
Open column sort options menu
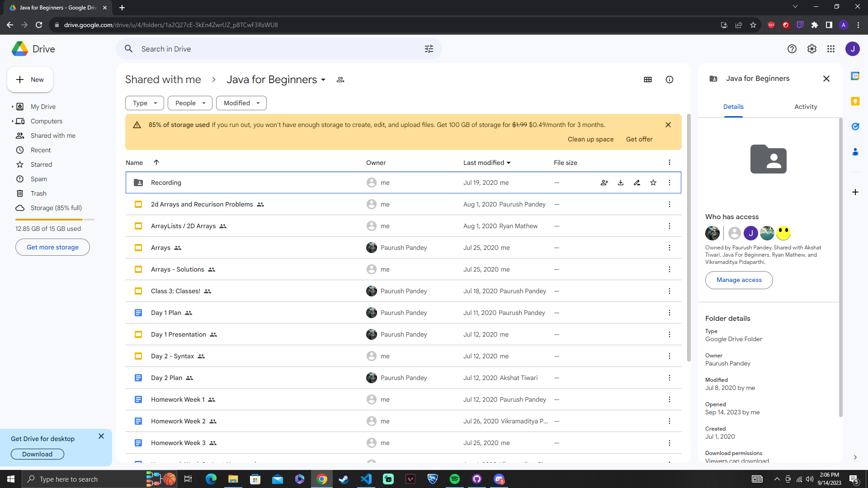pos(670,162)
